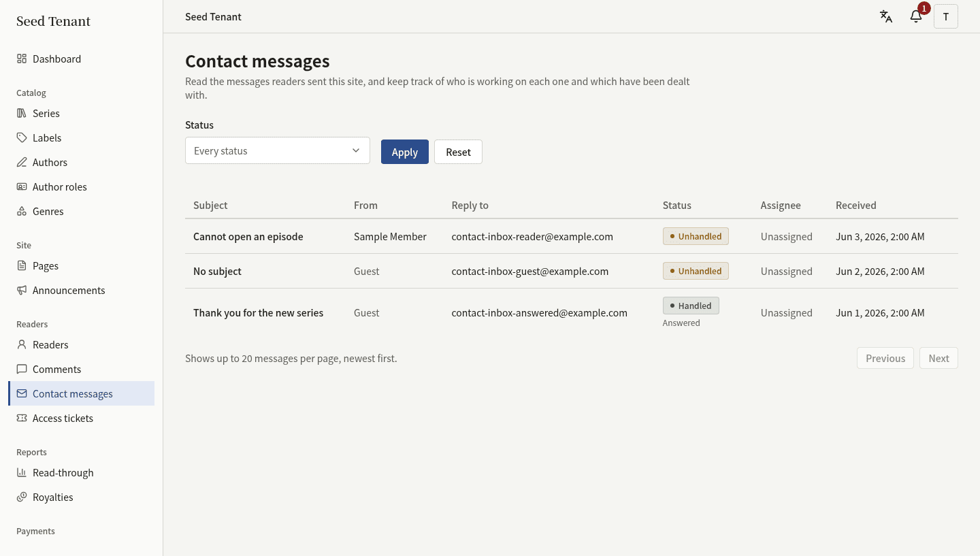Click the Seed Tenant sidebar title

click(53, 21)
